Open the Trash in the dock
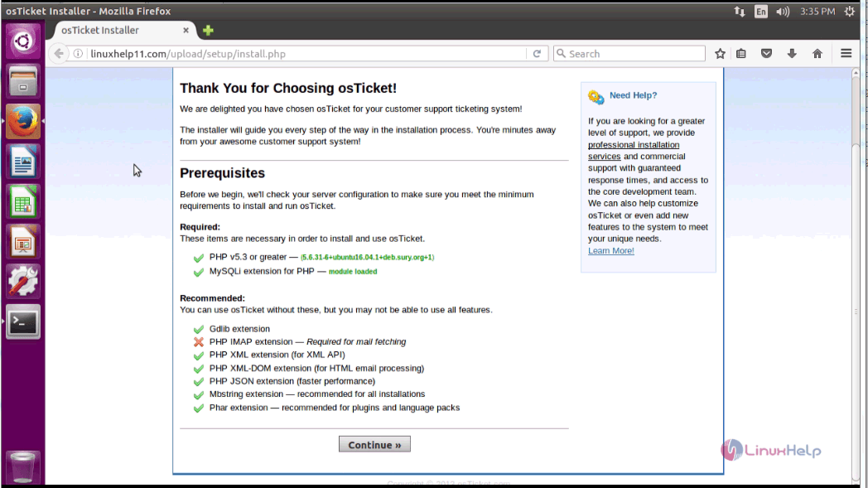 (x=22, y=467)
